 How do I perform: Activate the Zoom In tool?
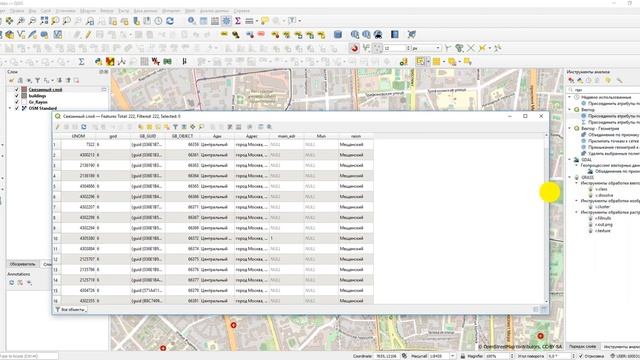coord(21,20)
